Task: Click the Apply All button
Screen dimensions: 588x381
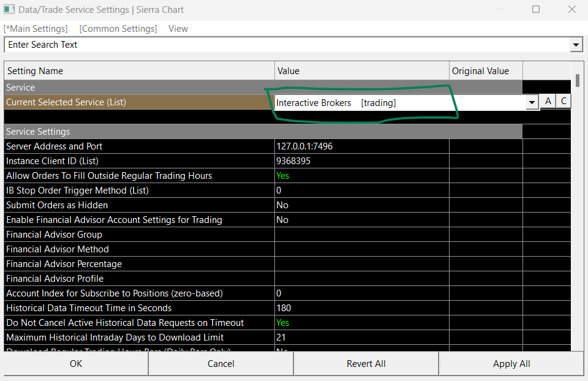Action: pyautogui.click(x=511, y=364)
